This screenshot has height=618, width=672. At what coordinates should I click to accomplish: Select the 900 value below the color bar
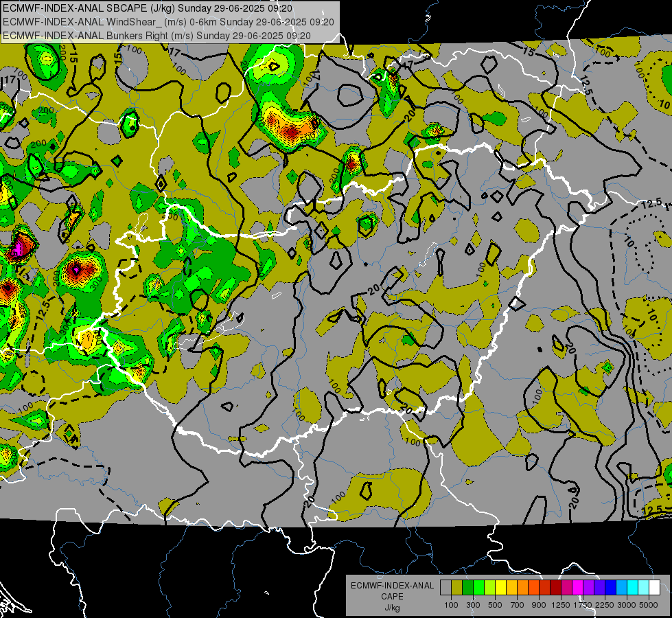tap(539, 605)
